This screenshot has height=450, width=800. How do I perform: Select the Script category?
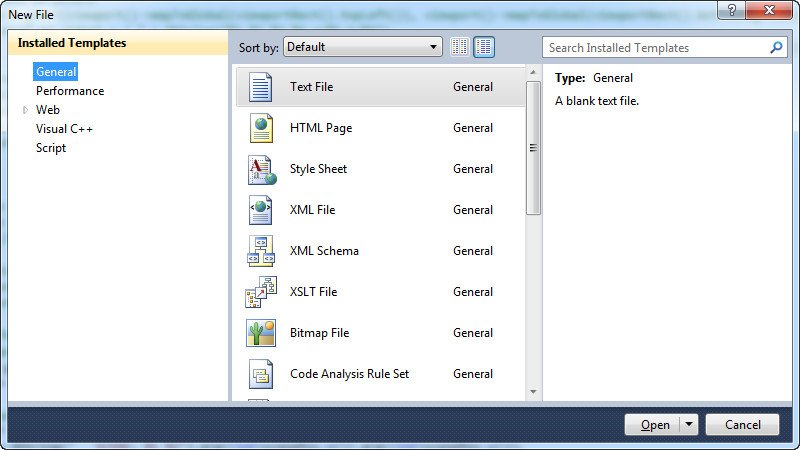pyautogui.click(x=51, y=148)
